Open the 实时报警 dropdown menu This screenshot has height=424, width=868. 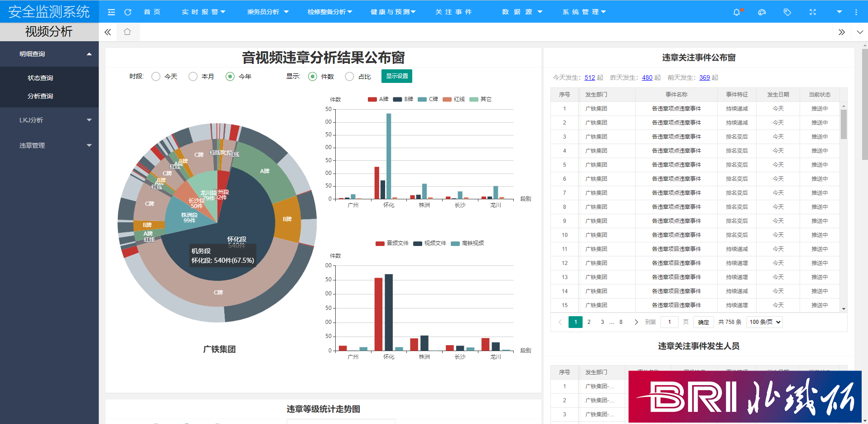203,12
